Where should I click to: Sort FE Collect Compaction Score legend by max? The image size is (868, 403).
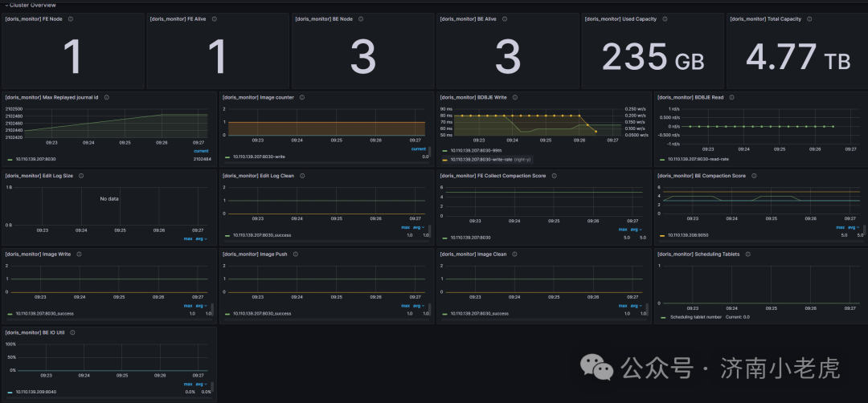tap(624, 229)
